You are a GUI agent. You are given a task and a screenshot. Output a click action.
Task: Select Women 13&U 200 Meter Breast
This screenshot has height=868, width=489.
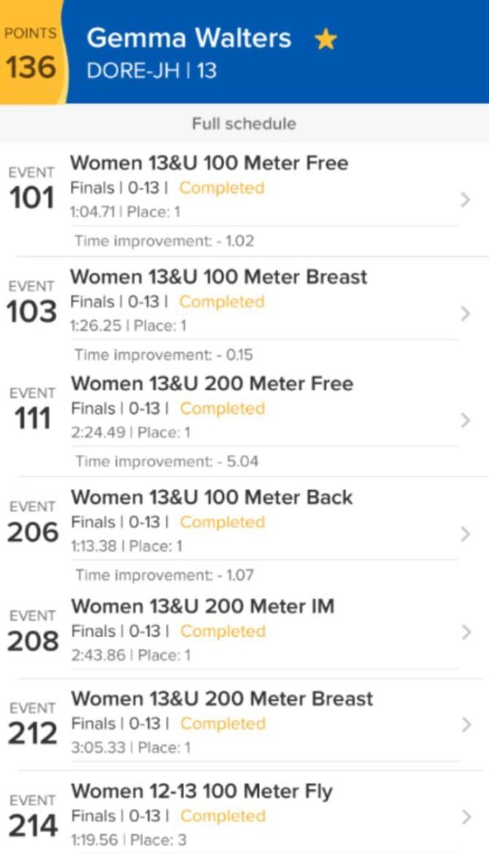click(222, 699)
